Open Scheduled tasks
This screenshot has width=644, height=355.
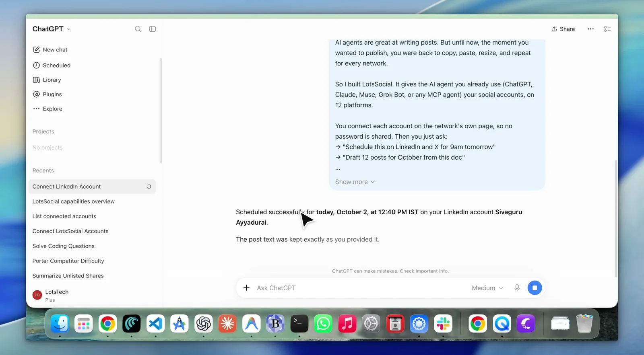coord(57,65)
